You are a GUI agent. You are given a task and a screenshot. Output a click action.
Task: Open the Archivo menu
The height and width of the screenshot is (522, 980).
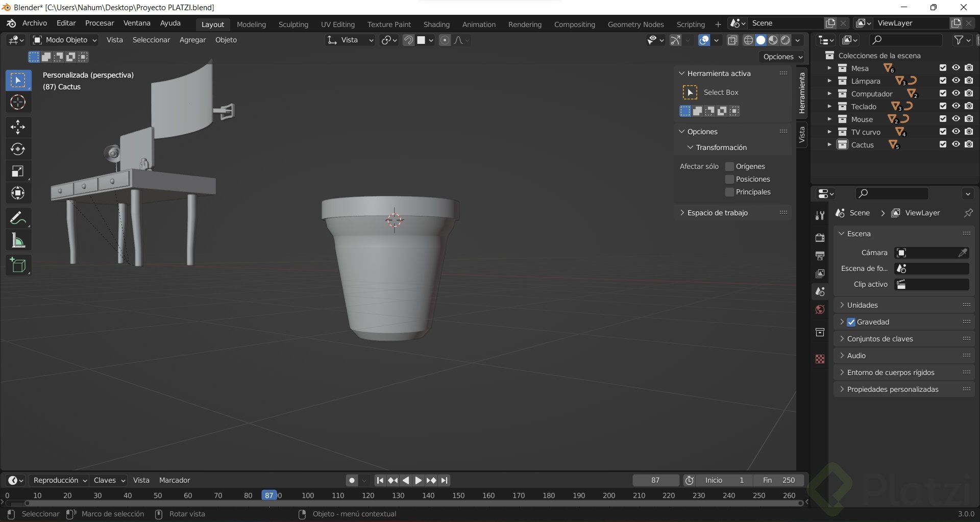click(x=34, y=23)
